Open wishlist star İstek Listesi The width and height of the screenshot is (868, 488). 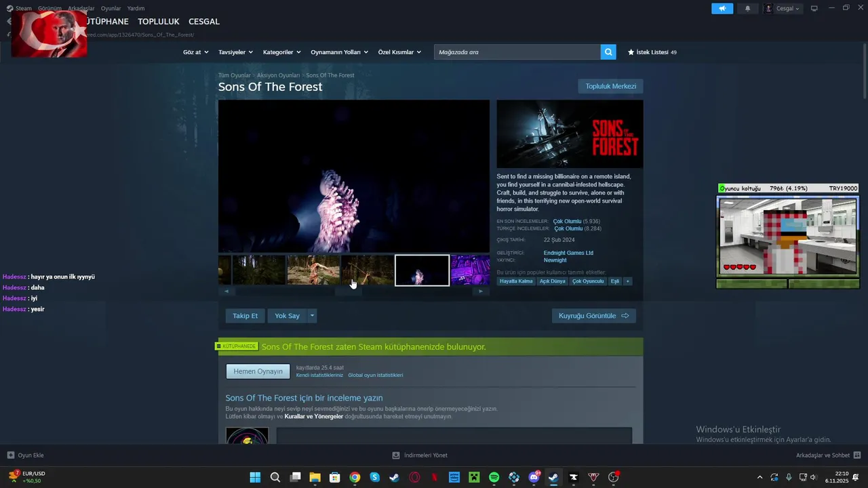click(x=652, y=52)
